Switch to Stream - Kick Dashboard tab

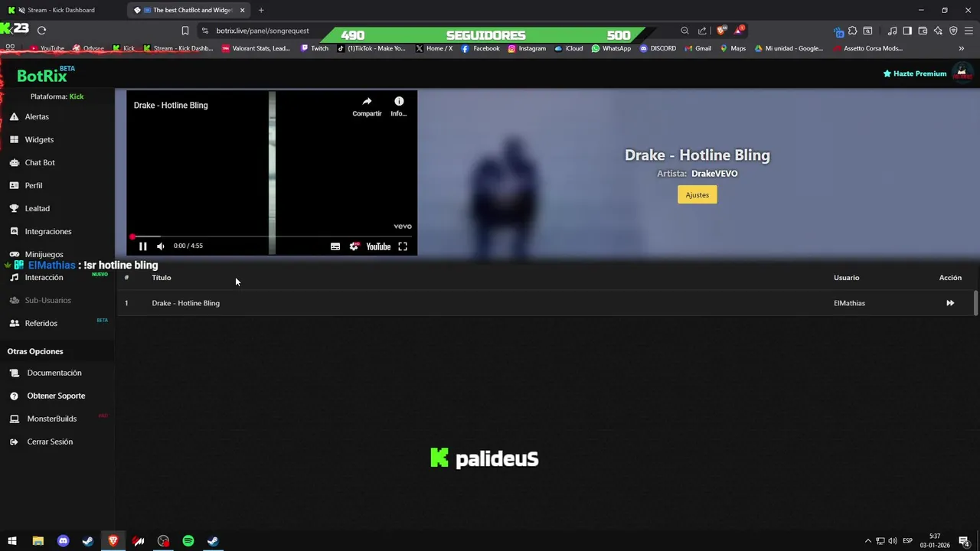pyautogui.click(x=61, y=10)
